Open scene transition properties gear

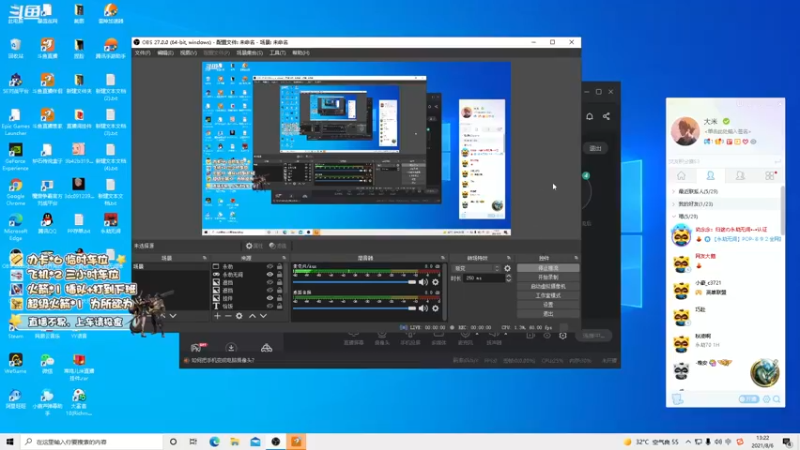click(x=507, y=268)
